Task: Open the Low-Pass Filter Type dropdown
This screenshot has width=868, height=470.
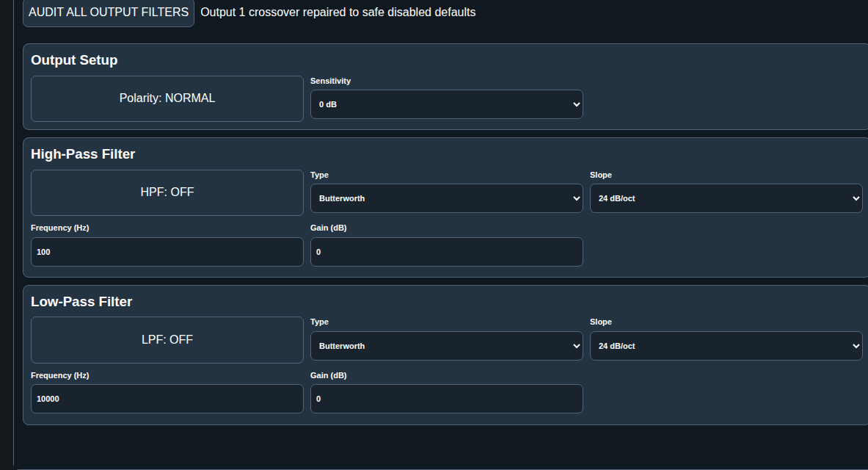Action: coord(447,346)
